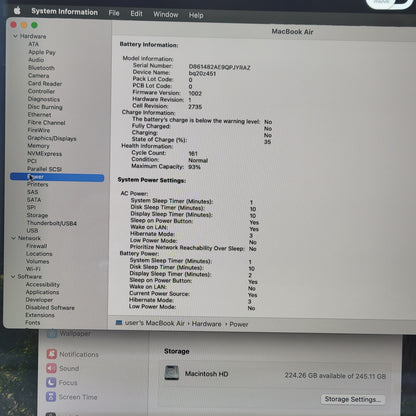The height and width of the screenshot is (416, 416).
Task: Select Audio in the sidebar
Action: click(36, 60)
